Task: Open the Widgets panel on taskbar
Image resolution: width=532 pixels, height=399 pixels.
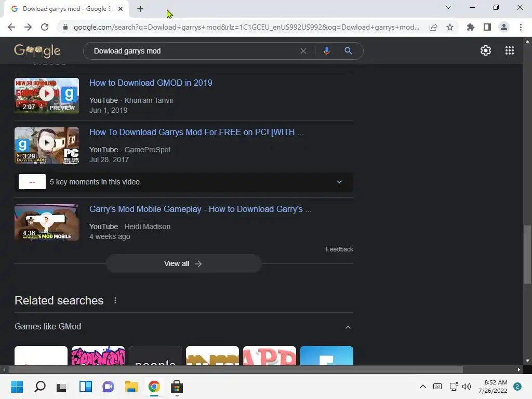Action: coord(86,387)
